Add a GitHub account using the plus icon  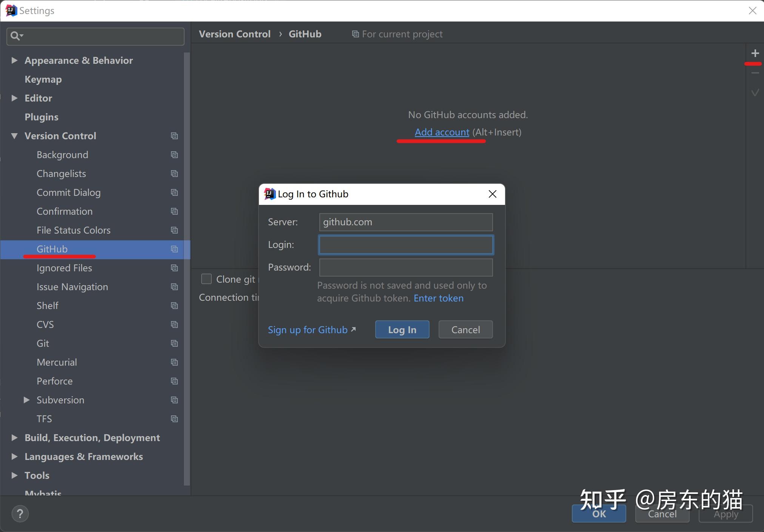click(x=755, y=53)
